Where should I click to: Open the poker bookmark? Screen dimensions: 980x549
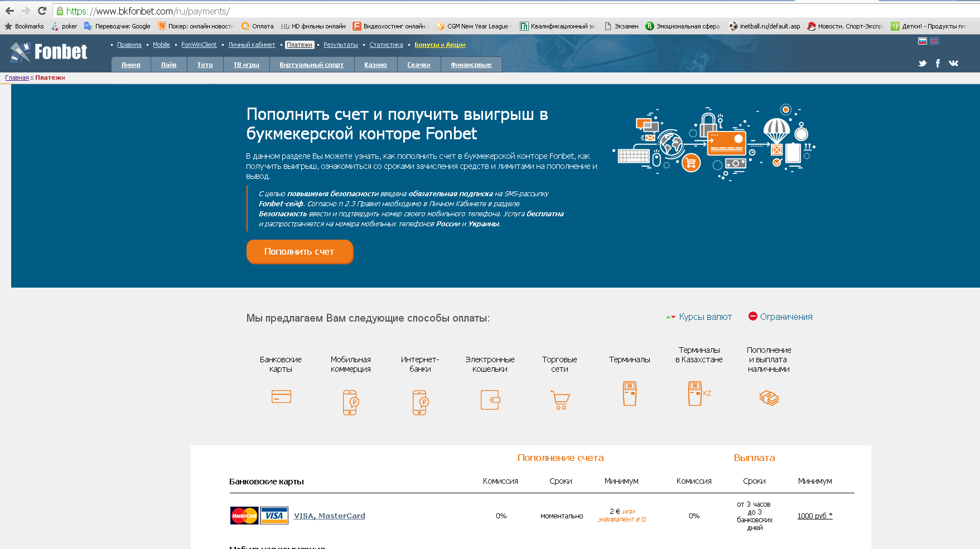64,26
